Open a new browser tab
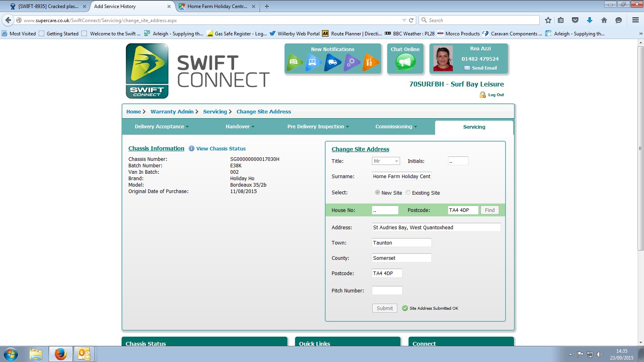This screenshot has height=362, width=644. pos(267,6)
